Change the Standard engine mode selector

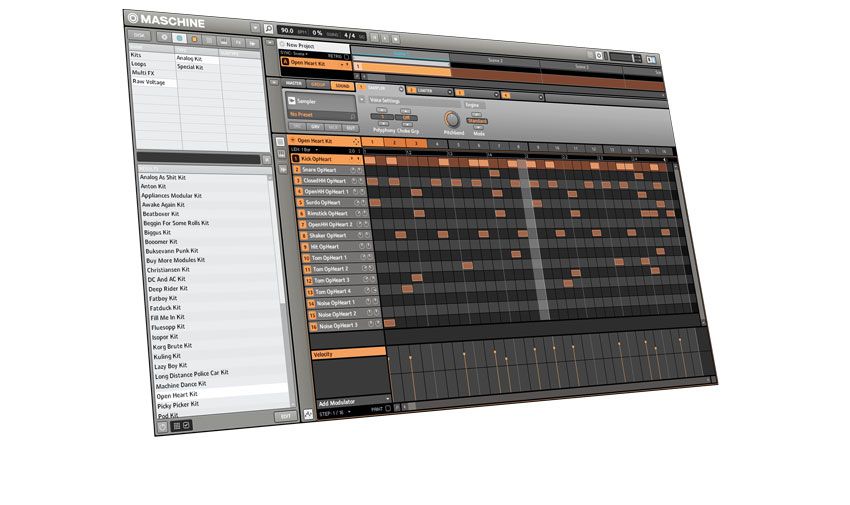pos(478,121)
